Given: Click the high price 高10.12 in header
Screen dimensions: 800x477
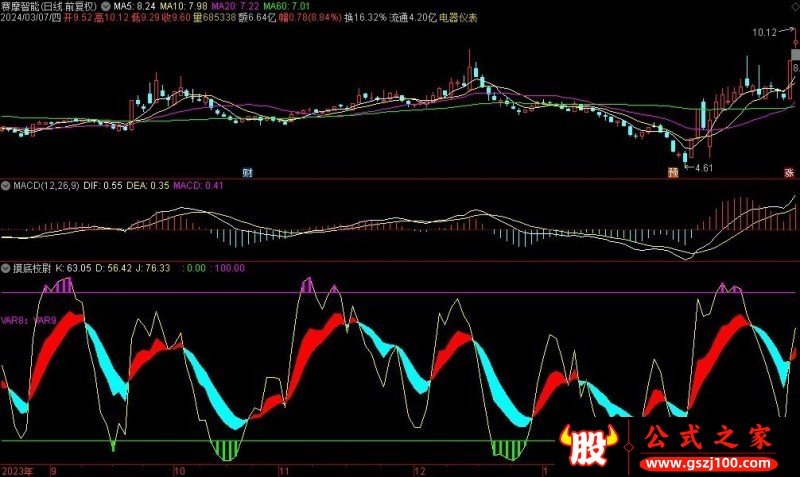Looking at the screenshot, I should 111,18.
